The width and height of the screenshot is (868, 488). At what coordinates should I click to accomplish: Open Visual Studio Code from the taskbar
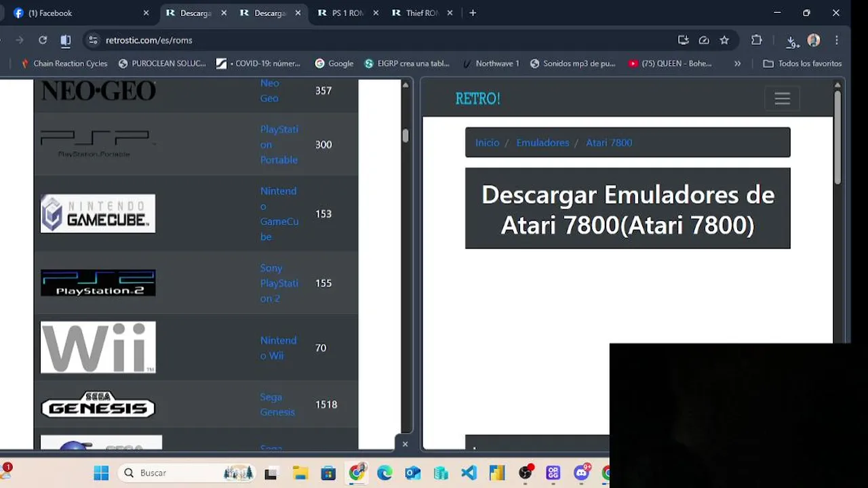pyautogui.click(x=469, y=473)
